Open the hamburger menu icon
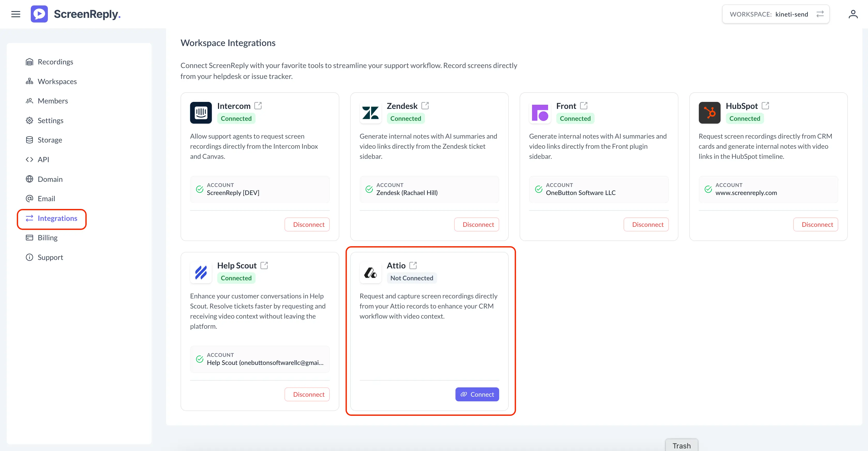Image resolution: width=868 pixels, height=451 pixels. [x=16, y=14]
